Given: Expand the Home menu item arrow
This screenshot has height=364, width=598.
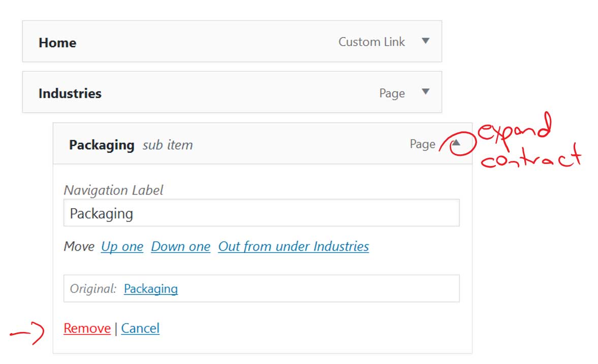Looking at the screenshot, I should click(x=426, y=41).
